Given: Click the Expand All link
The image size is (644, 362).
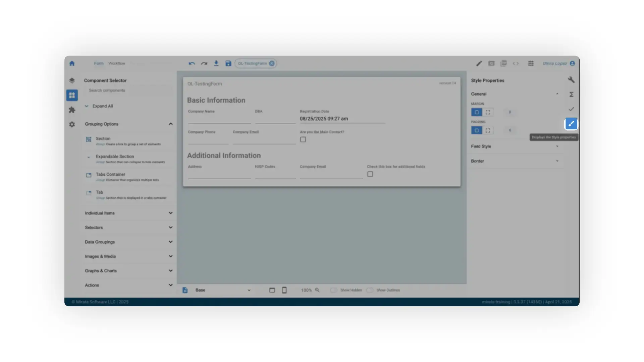Looking at the screenshot, I should tap(102, 106).
